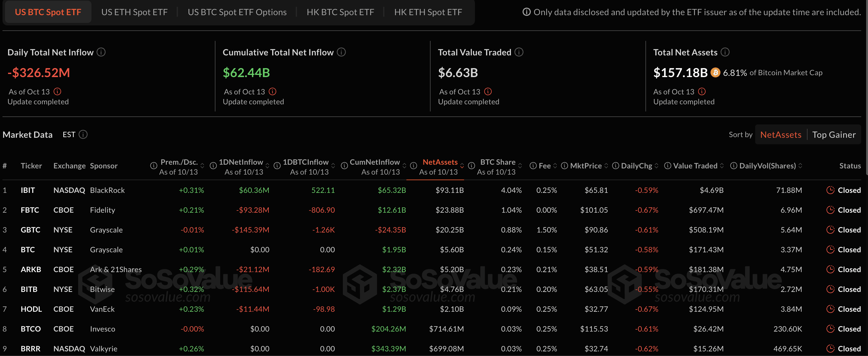Click info icon next to Total Net Assets
This screenshot has height=356, width=868.
tap(725, 52)
